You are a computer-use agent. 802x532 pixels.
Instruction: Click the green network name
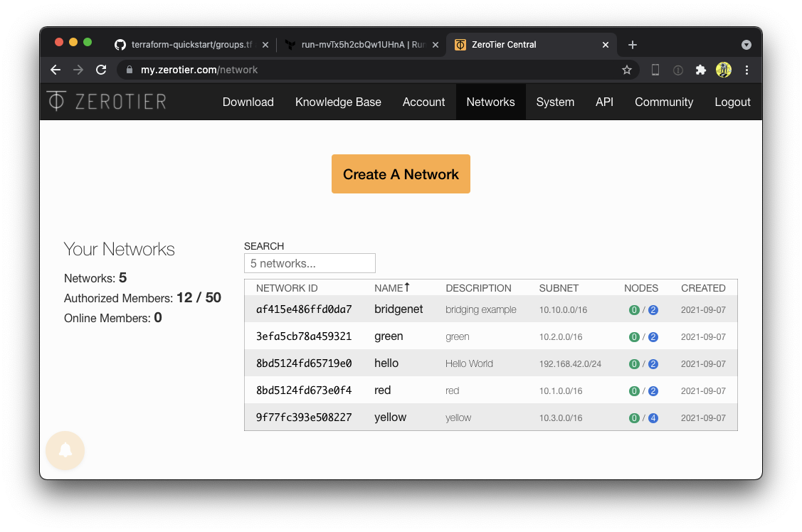[x=389, y=336]
